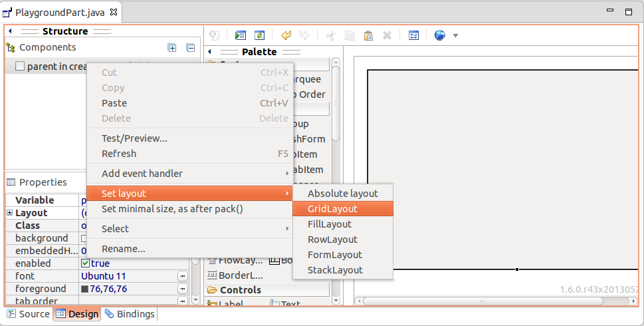Screen dimensions: 644x326
Task: Open dropdown arrow beside globe icon
Action: [455, 36]
